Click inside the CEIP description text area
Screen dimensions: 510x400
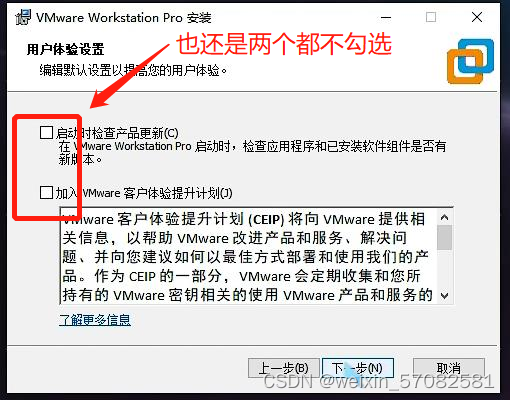point(248,256)
